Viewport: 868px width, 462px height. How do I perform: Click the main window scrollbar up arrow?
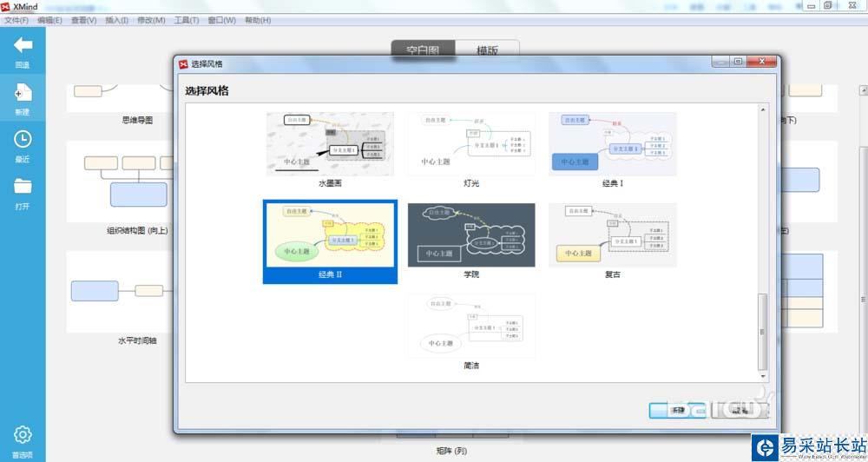[863, 89]
